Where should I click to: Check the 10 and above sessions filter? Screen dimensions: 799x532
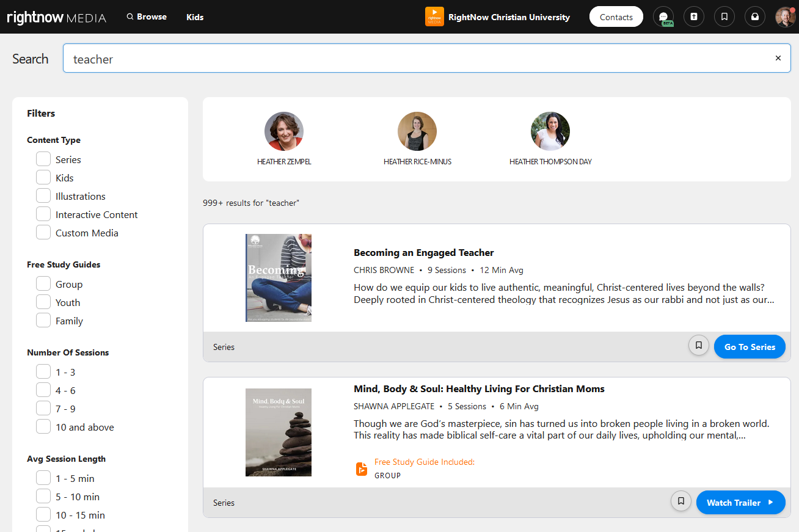(43, 426)
